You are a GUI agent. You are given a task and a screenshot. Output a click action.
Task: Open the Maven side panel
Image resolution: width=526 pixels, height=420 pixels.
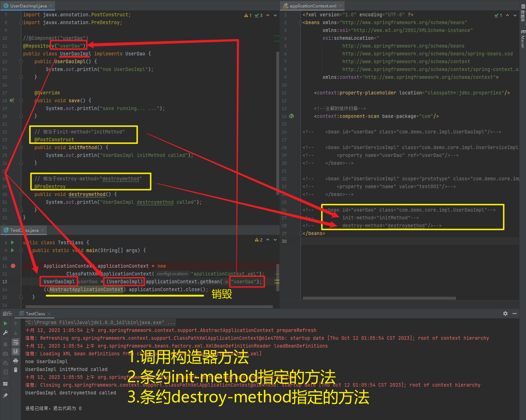[x=523, y=39]
